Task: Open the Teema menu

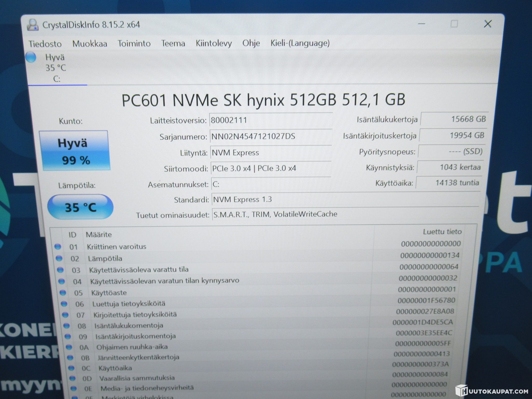Action: [x=173, y=43]
